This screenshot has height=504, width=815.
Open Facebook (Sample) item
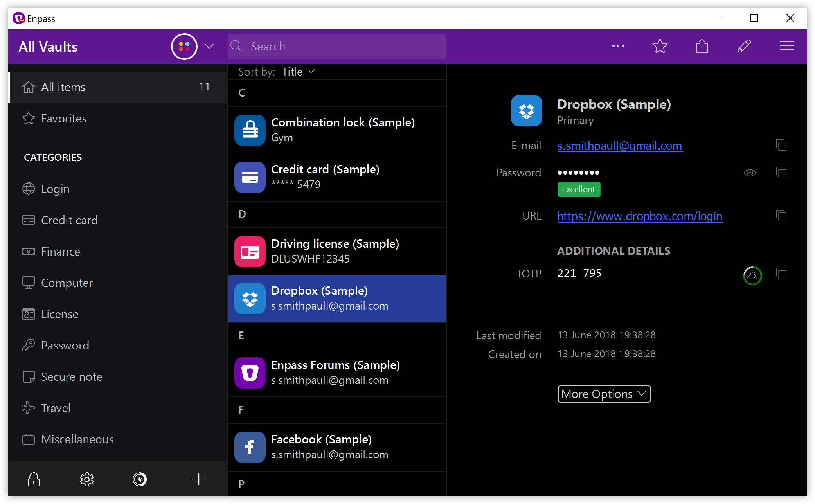[x=337, y=447]
